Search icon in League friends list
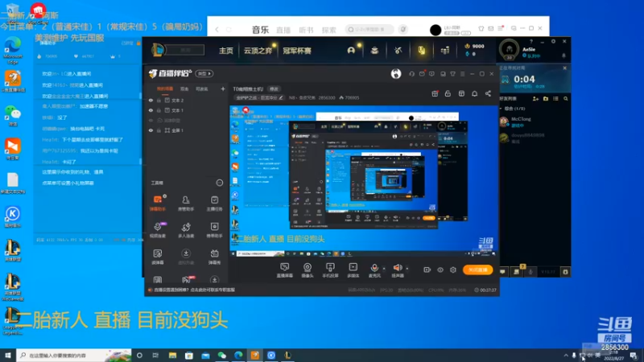 (566, 99)
